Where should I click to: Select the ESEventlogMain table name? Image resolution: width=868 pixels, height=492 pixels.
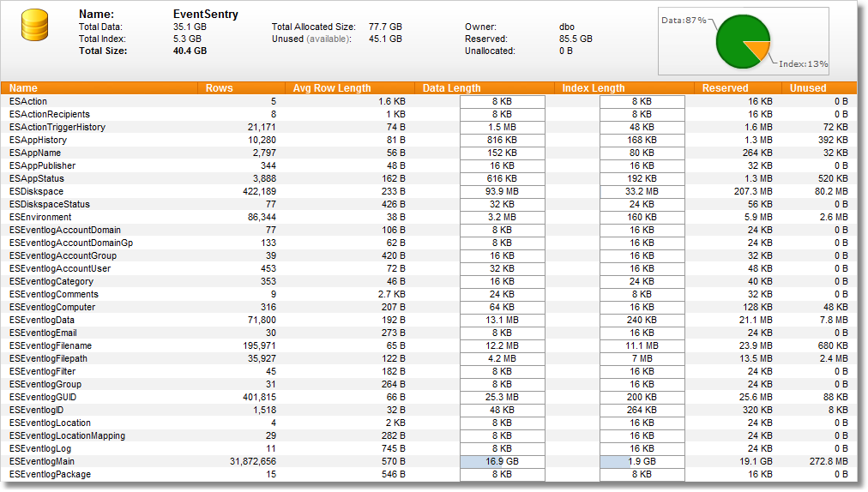[x=41, y=461]
